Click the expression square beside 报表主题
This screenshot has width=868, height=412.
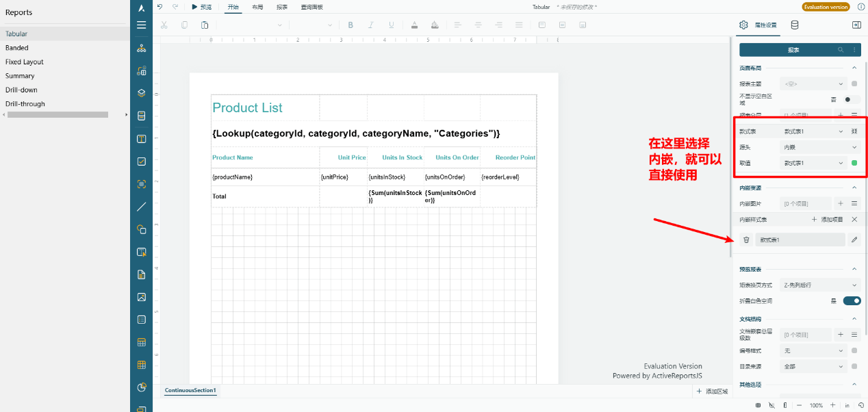tap(854, 83)
